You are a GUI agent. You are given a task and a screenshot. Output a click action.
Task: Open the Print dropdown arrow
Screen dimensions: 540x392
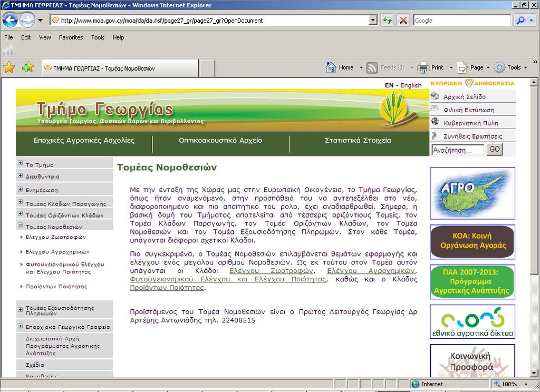(x=451, y=67)
